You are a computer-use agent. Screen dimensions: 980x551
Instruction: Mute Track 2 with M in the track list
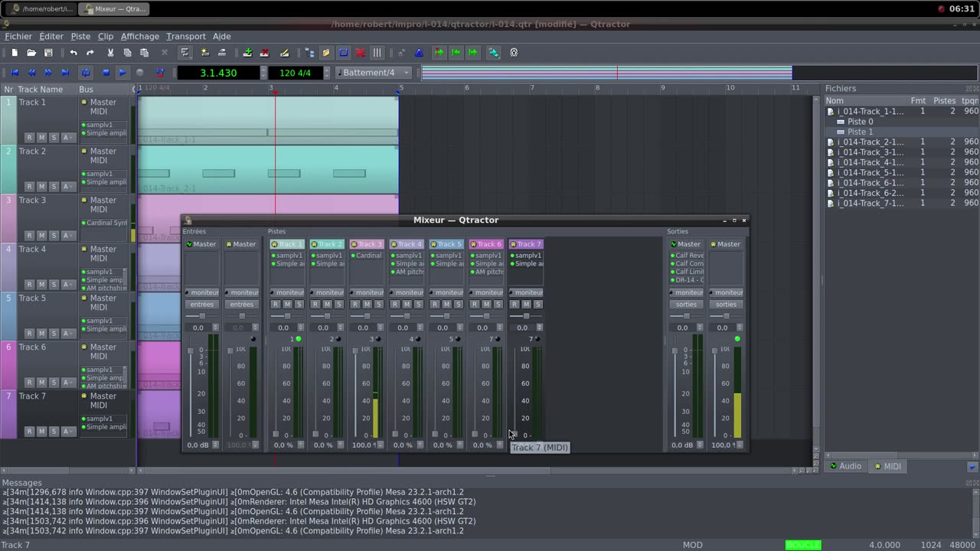click(x=41, y=187)
